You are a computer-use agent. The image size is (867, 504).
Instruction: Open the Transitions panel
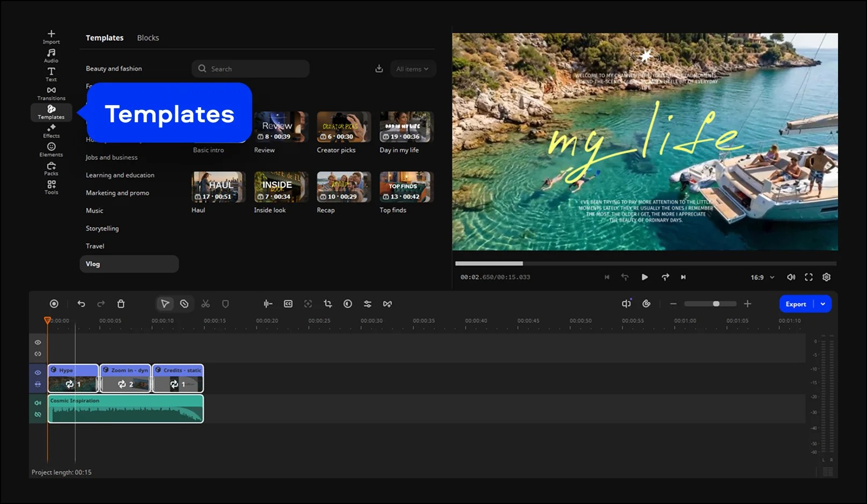click(51, 93)
